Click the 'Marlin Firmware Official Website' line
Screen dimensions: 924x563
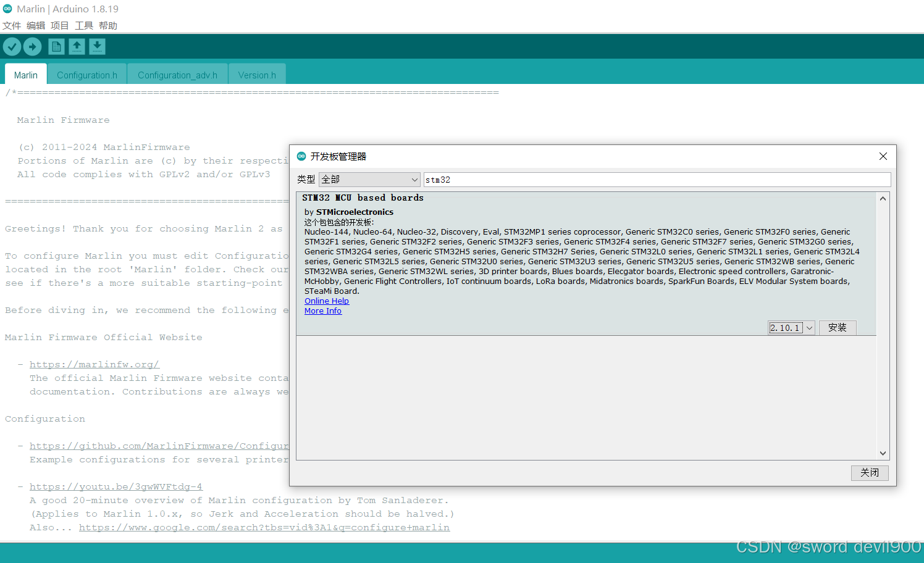click(104, 337)
